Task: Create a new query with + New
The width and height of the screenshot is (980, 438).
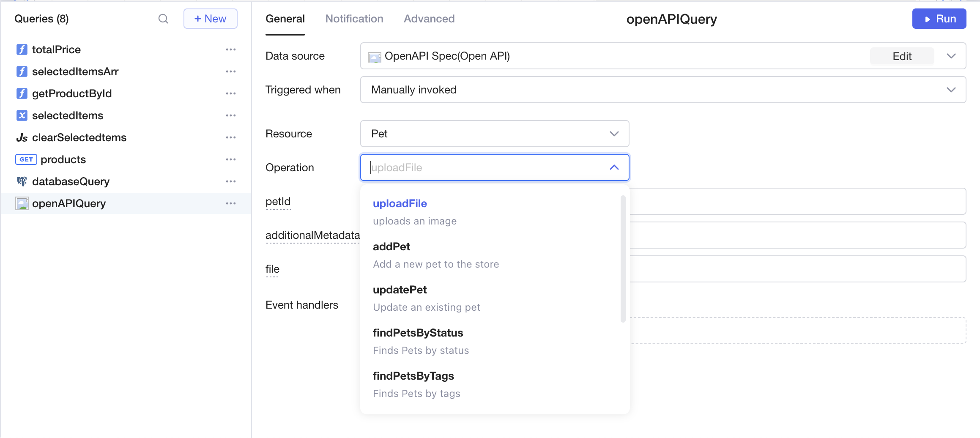Action: (210, 19)
